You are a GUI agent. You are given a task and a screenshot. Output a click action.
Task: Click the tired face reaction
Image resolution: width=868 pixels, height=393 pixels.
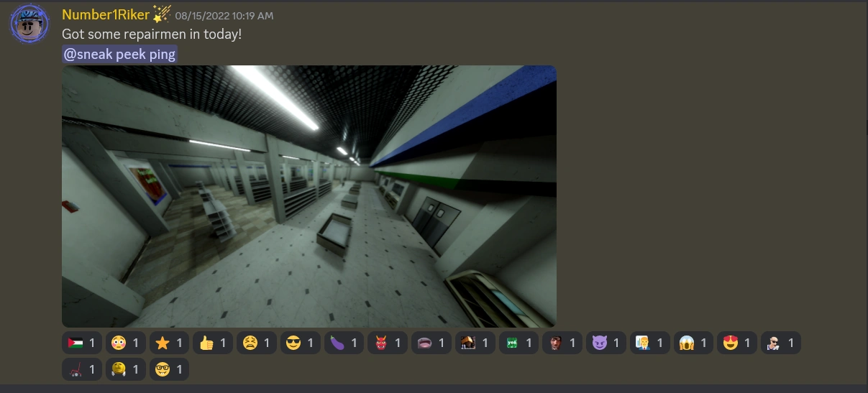tap(257, 343)
